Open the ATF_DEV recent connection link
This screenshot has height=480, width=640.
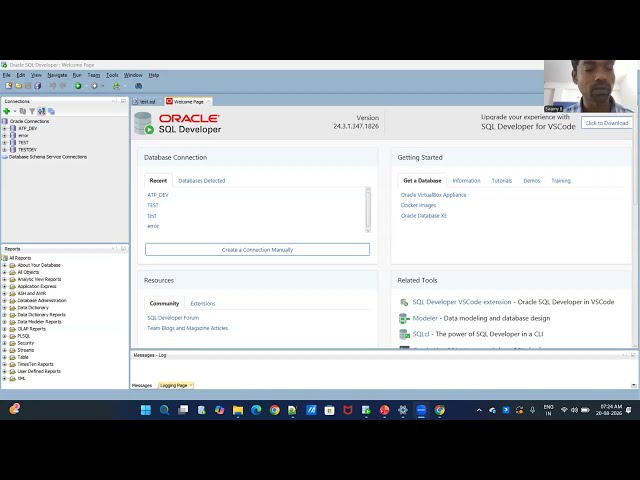coord(158,195)
